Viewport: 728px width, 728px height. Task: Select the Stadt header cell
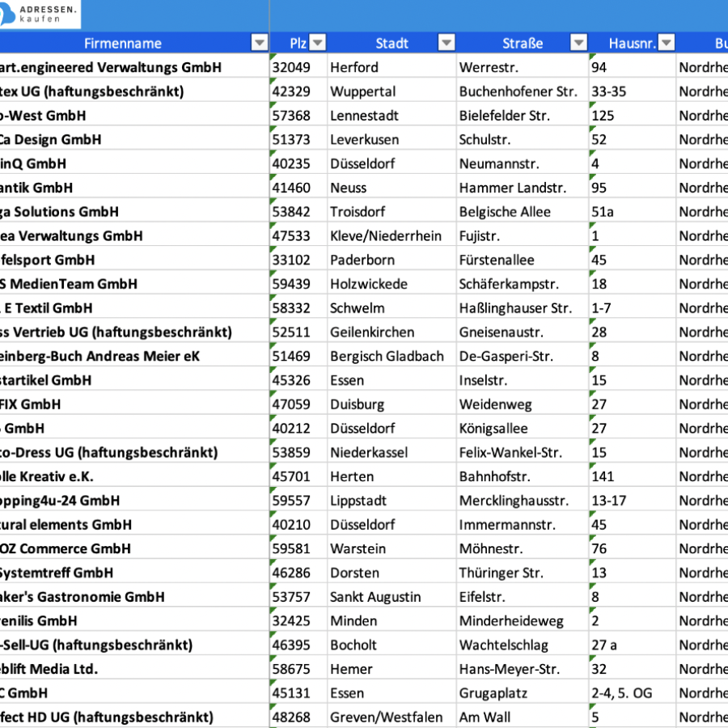click(392, 43)
